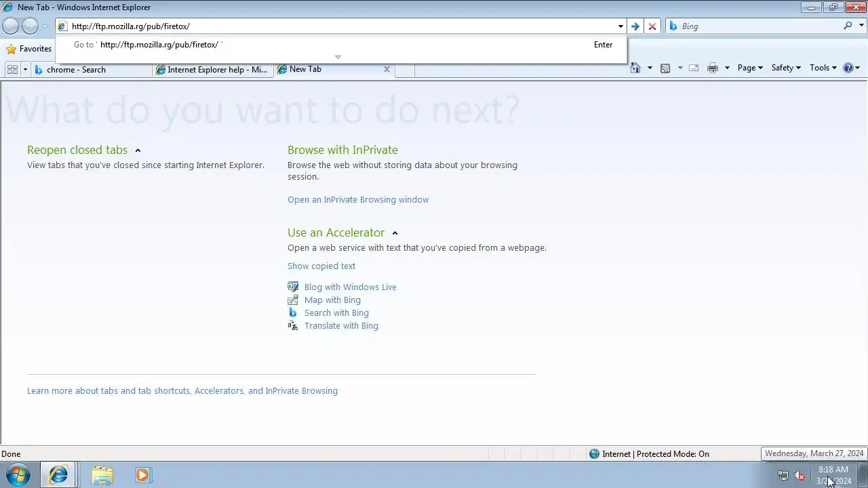Click the Forward navigation button

coord(30,26)
